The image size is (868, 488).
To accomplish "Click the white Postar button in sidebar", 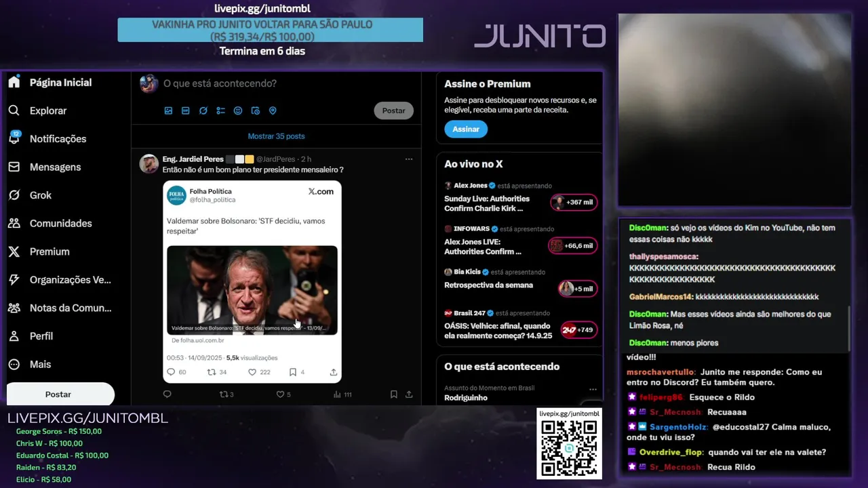I will [x=58, y=394].
